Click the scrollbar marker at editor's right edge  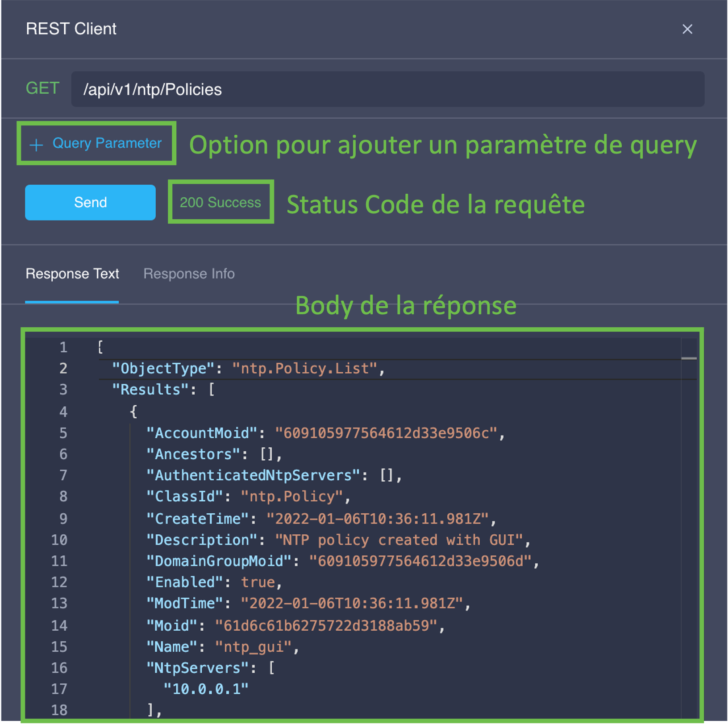[x=689, y=358]
